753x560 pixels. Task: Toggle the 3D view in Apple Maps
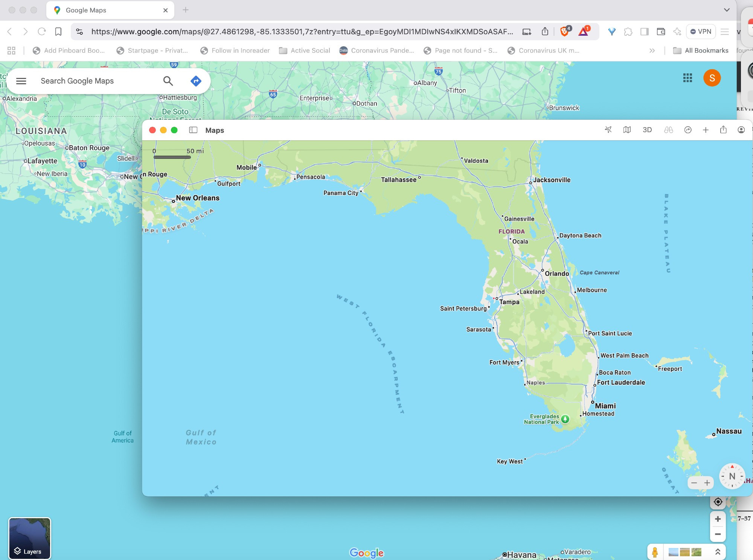point(647,130)
